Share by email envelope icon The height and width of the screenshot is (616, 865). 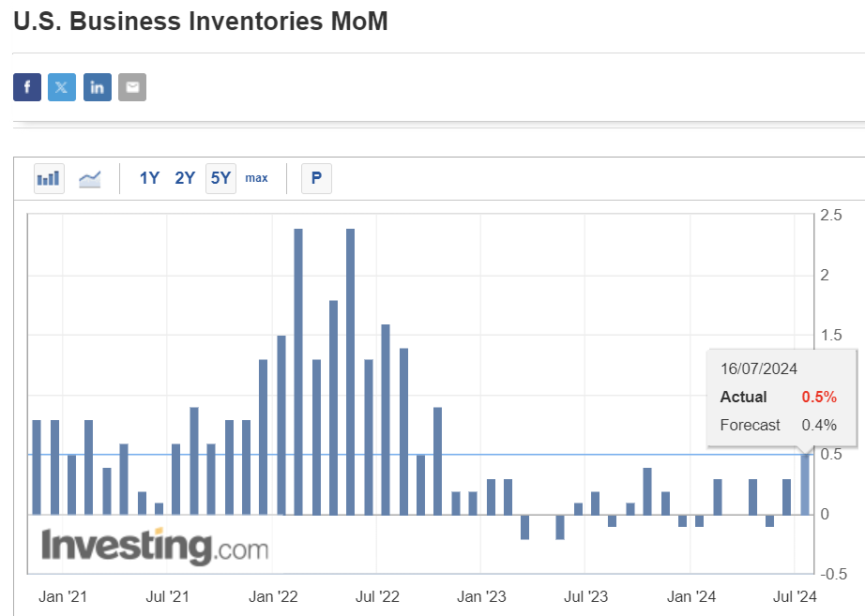[132, 87]
